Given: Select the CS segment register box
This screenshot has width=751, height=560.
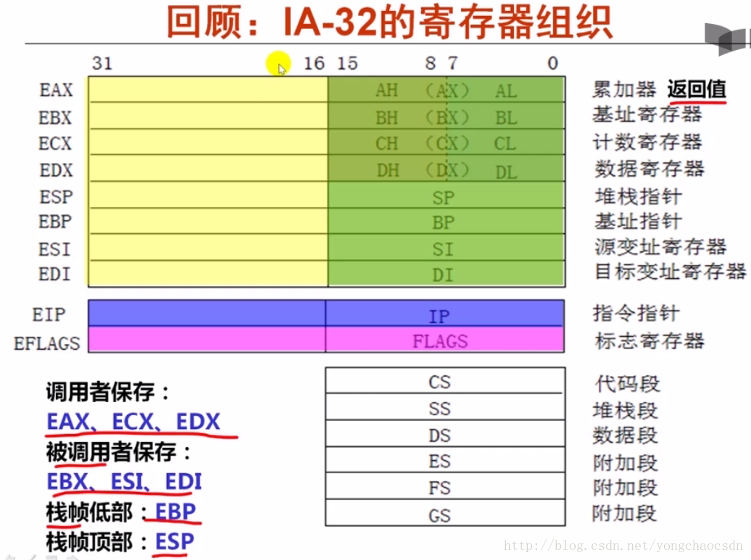Looking at the screenshot, I should pos(444,381).
